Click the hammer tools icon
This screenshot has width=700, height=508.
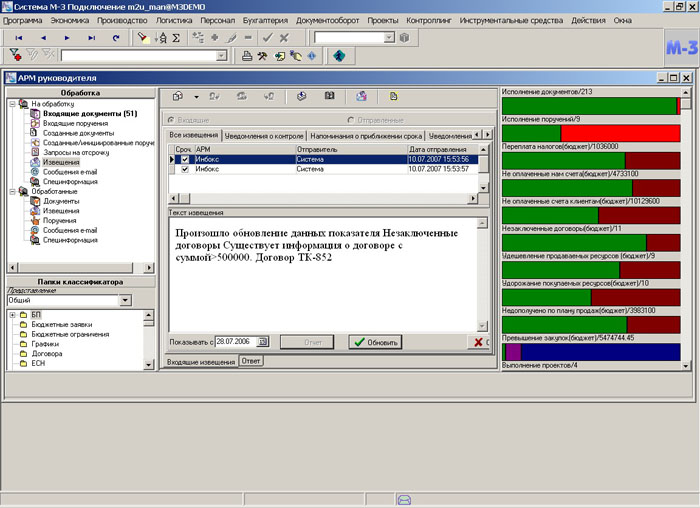[262, 56]
